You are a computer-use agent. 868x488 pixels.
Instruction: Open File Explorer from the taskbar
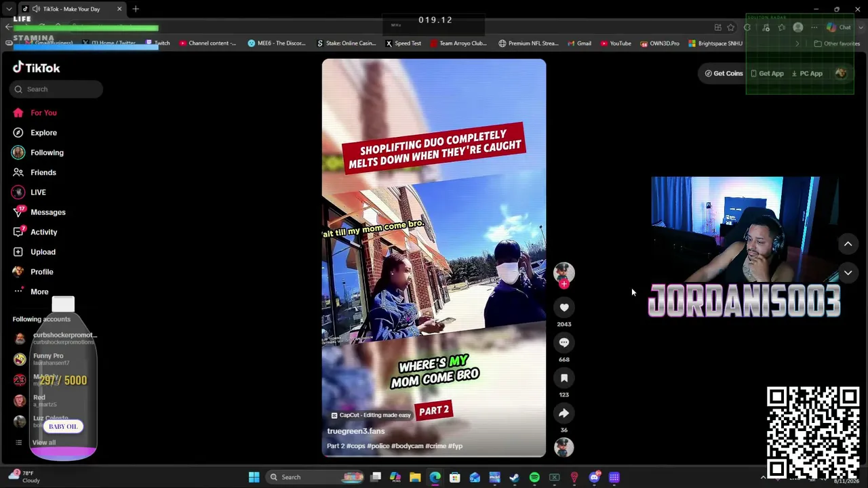tap(415, 477)
